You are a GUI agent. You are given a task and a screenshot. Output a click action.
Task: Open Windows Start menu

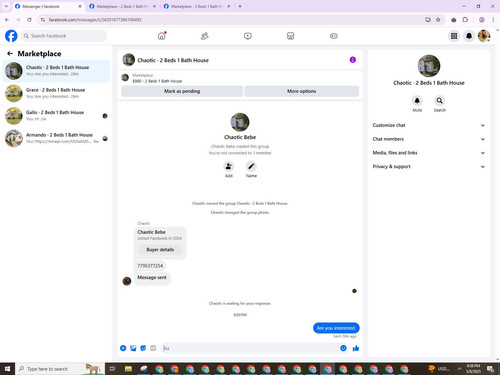click(x=7, y=369)
